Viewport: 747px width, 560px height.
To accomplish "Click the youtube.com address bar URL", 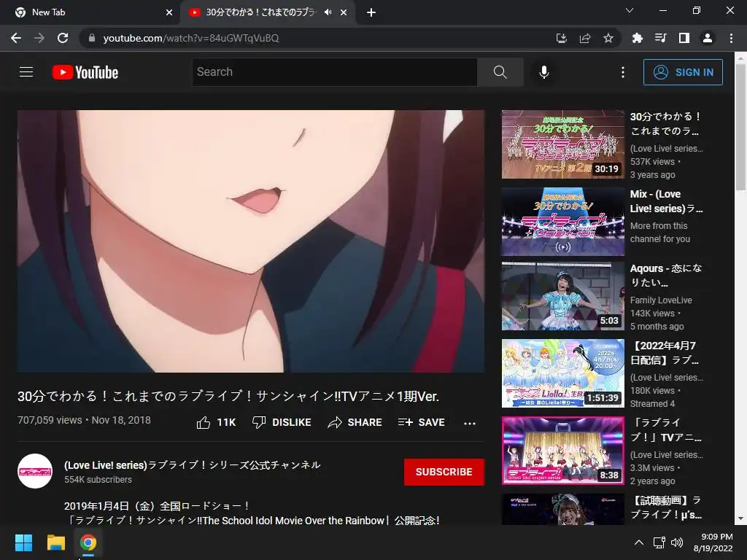I will [191, 38].
